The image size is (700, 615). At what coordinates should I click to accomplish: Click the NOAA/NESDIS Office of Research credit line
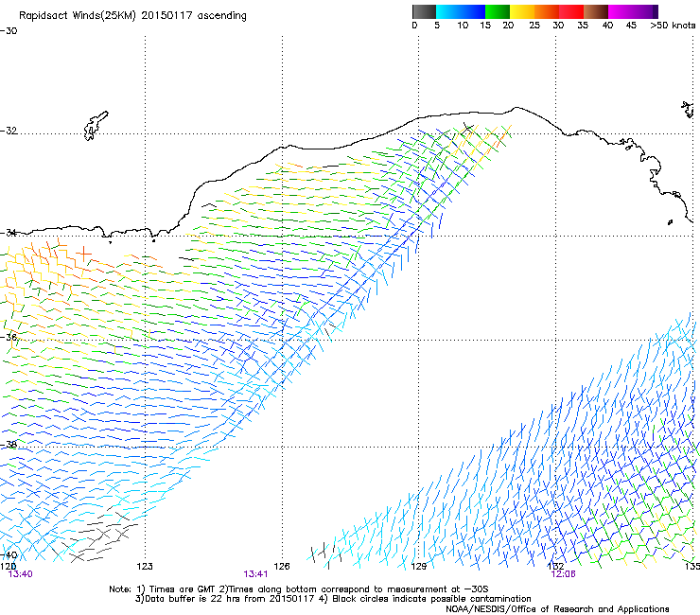click(x=557, y=609)
